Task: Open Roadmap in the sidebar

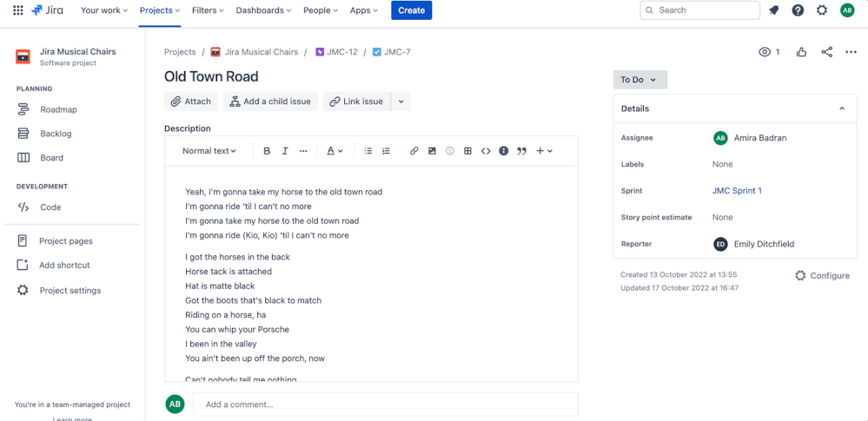Action: [58, 109]
